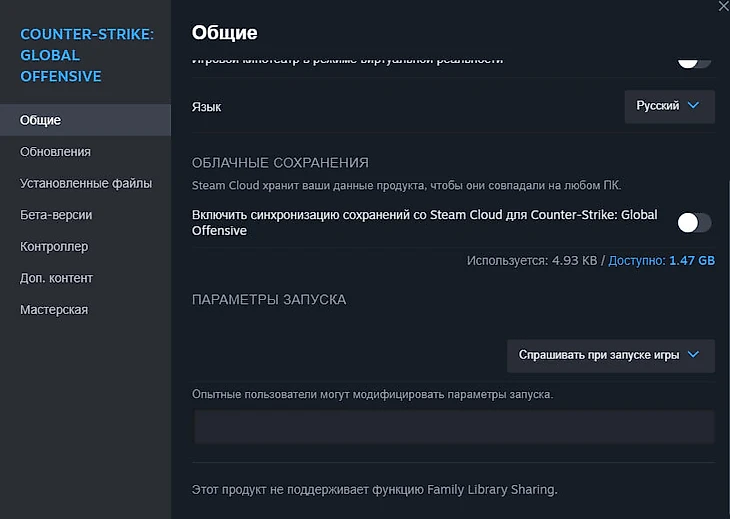Screen dimensions: 730x519
Task: Show the Доп. контент section
Action: [x=56, y=278]
